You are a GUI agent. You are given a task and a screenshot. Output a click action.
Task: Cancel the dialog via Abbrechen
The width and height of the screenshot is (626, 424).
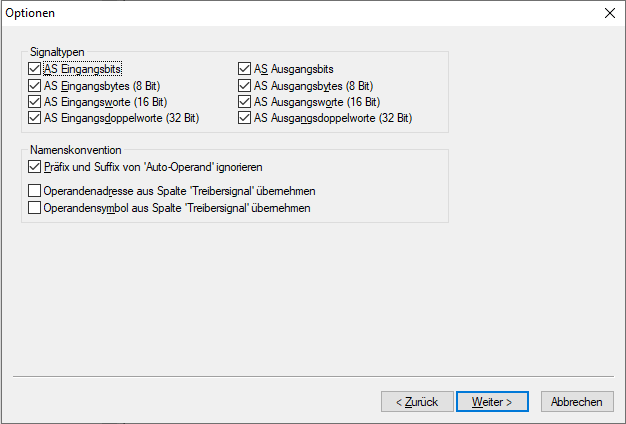[577, 401]
